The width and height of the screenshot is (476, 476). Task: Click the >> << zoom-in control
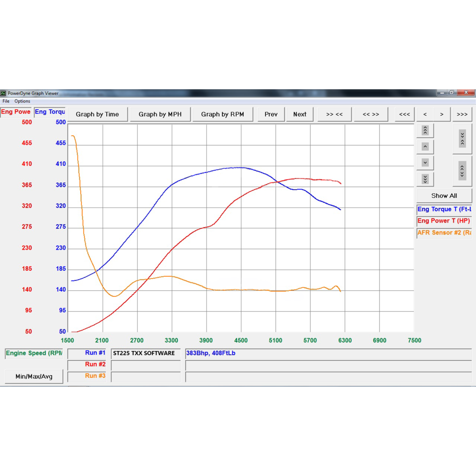pyautogui.click(x=334, y=114)
